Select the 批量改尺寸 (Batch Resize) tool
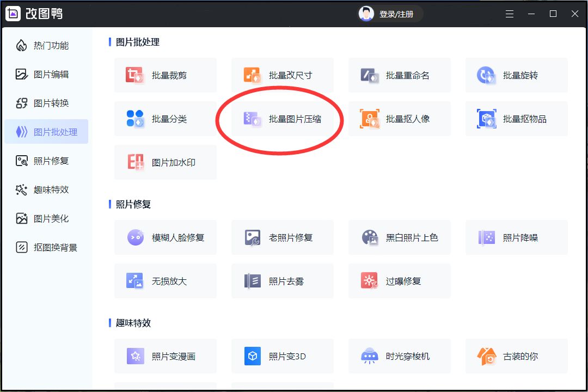Screen dimensions: 588x392 (282, 75)
